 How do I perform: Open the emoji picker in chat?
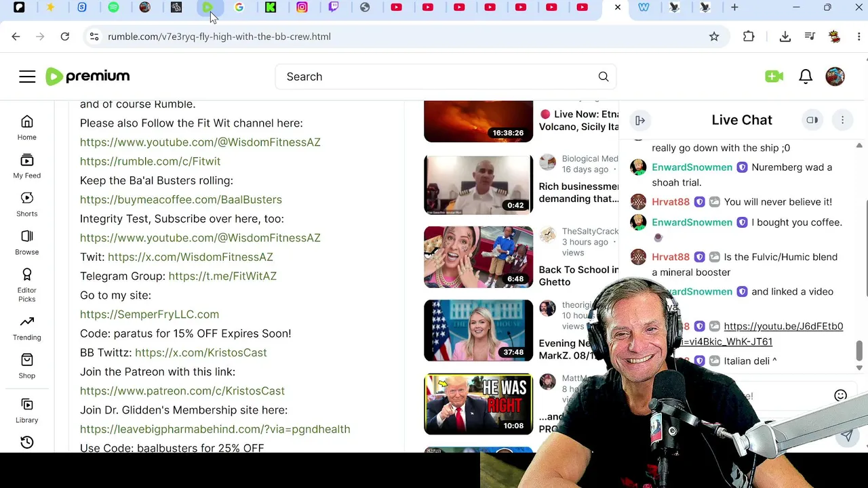[840, 396]
